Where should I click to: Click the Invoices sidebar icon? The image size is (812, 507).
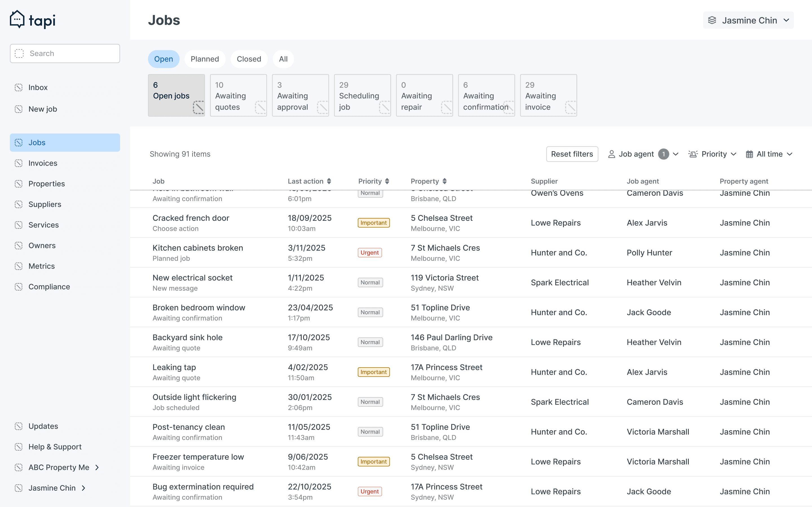[19, 163]
